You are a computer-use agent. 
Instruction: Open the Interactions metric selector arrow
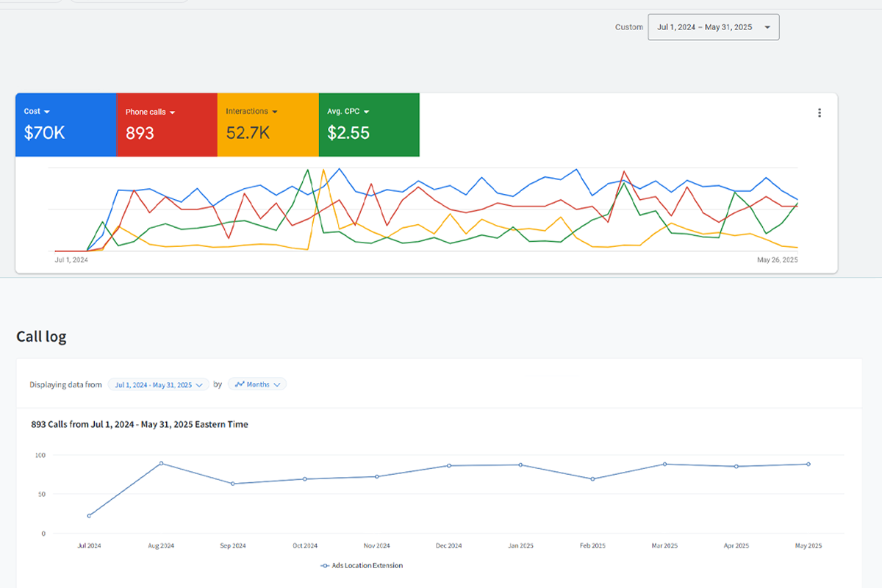tap(275, 111)
